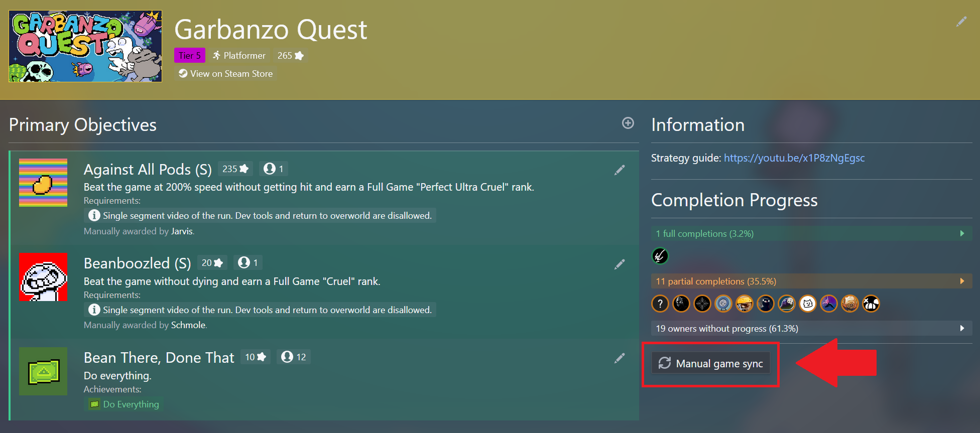
Task: Expand the partial completions list
Action: [961, 281]
